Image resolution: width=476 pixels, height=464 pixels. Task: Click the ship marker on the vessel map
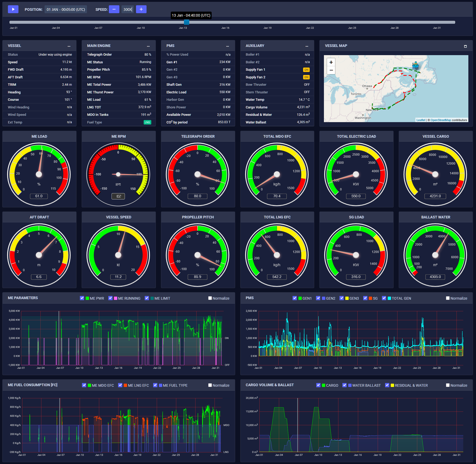tap(415, 65)
